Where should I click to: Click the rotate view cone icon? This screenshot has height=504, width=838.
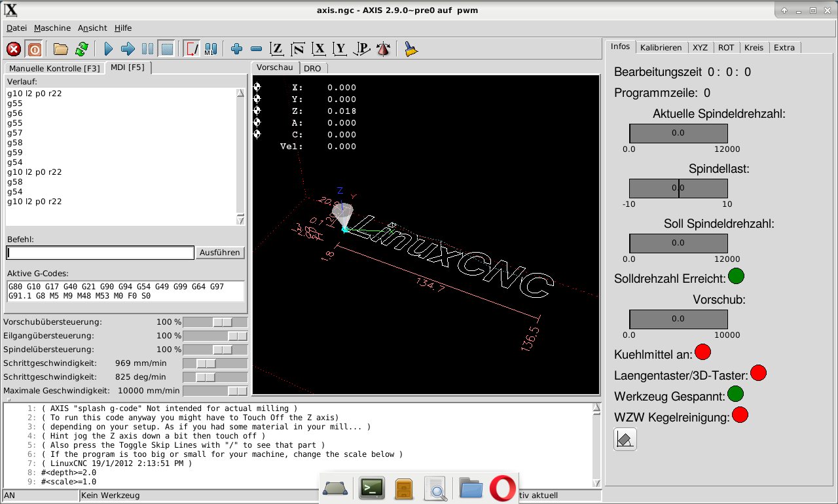(383, 49)
